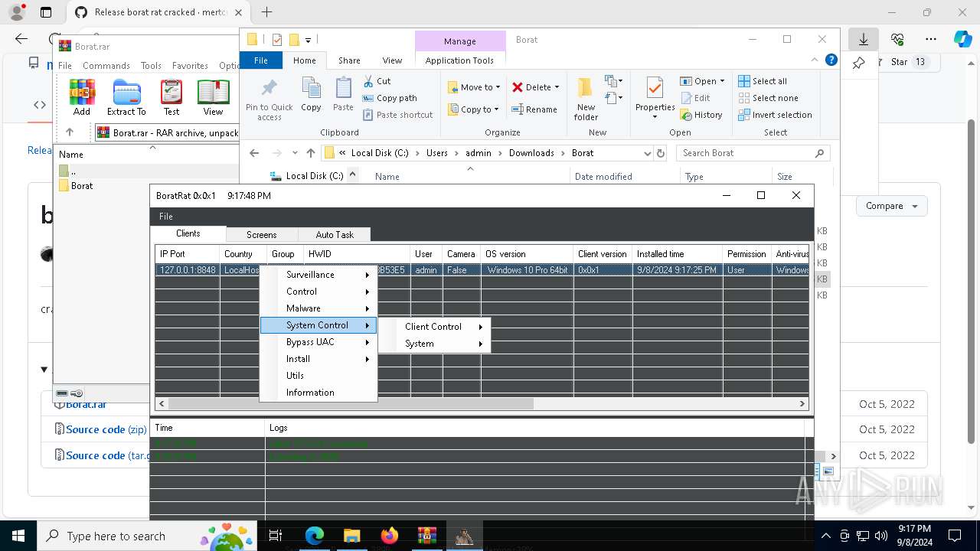Open Task View on the taskbar

coord(276,536)
